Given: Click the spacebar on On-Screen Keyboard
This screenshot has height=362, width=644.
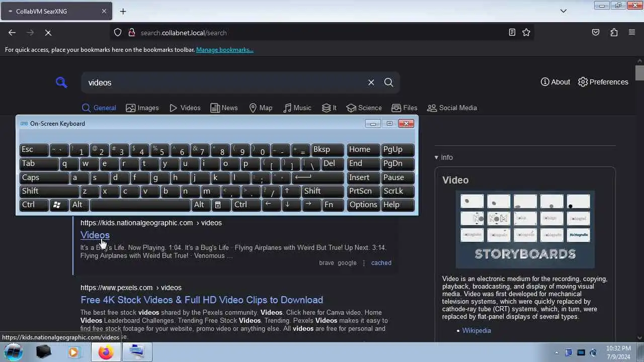Looking at the screenshot, I should (x=140, y=205).
